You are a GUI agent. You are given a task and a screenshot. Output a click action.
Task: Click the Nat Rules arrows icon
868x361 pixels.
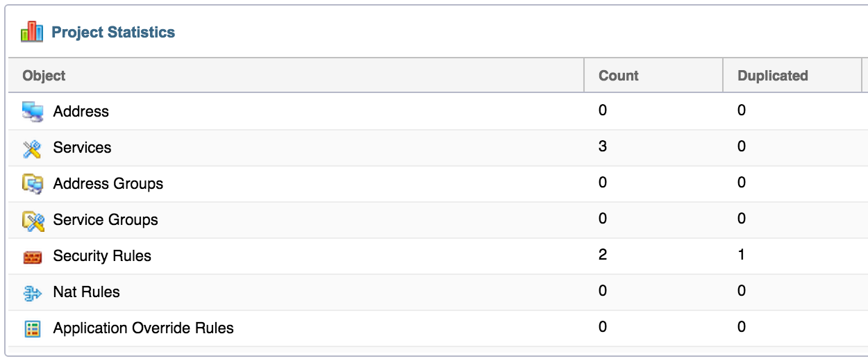pos(33,293)
